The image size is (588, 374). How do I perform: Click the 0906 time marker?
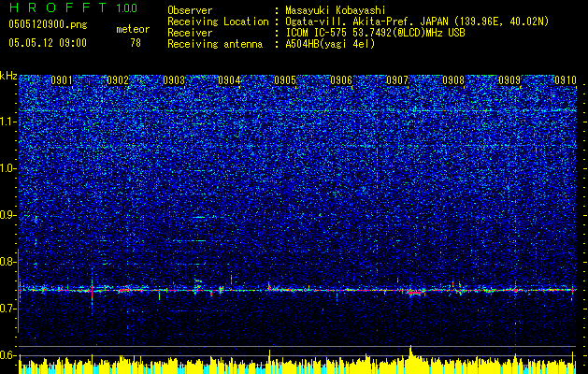pyautogui.click(x=341, y=80)
